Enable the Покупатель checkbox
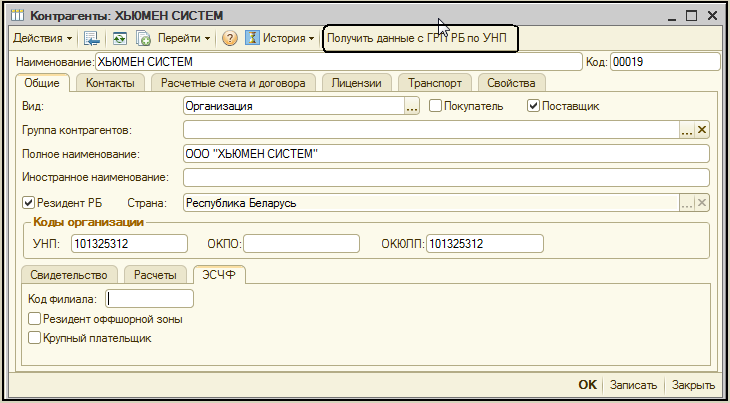 pyautogui.click(x=435, y=105)
